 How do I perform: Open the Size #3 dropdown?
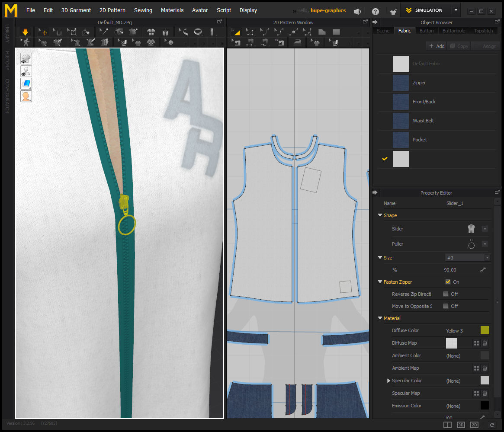click(x=468, y=258)
